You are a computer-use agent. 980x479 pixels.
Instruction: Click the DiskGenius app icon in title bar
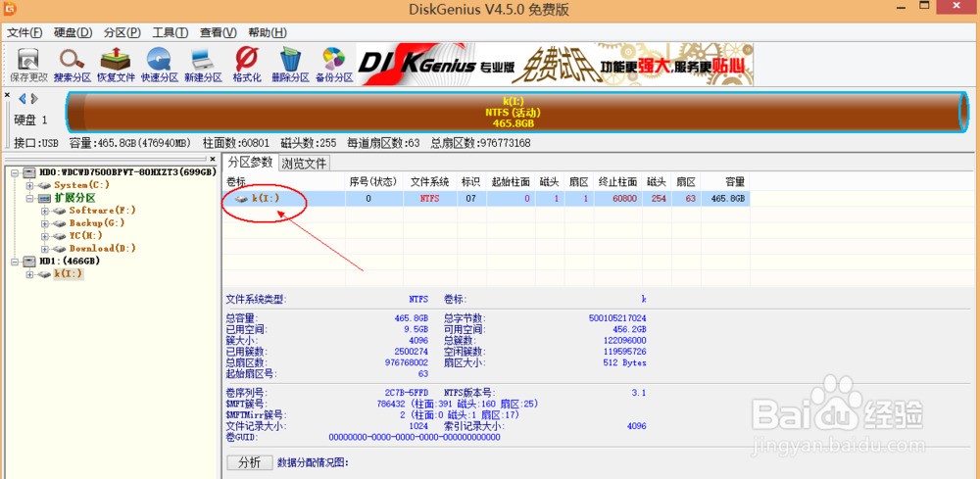[10, 10]
